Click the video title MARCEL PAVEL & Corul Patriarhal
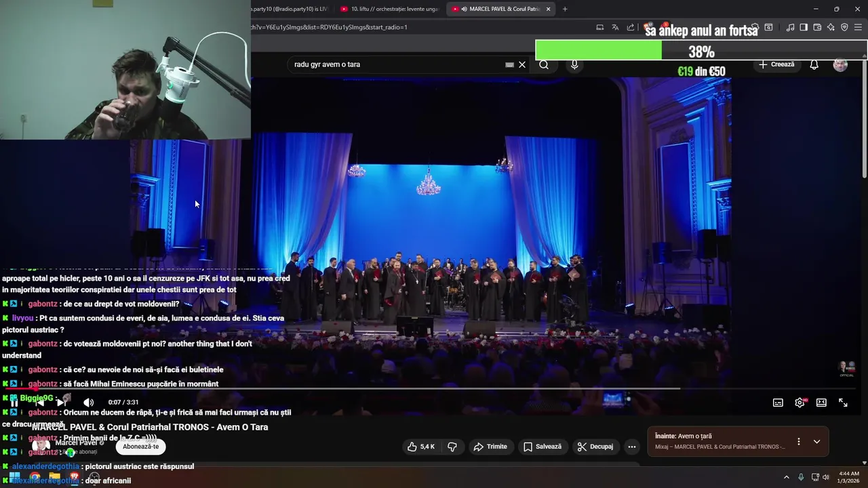 [150, 427]
